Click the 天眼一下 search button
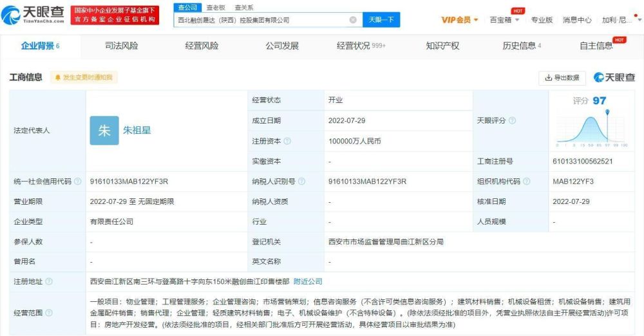The height and width of the screenshot is (336, 644). [381, 20]
